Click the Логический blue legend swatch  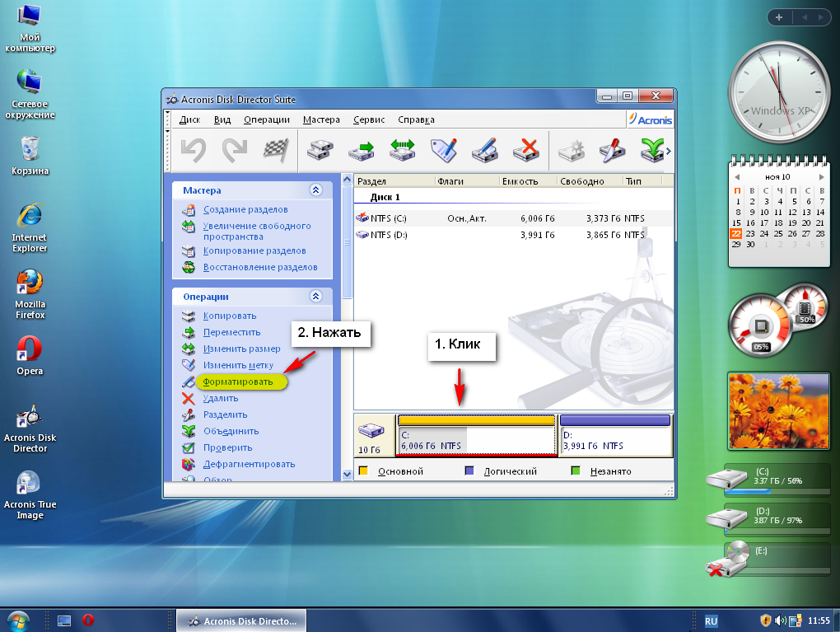pyautogui.click(x=469, y=470)
